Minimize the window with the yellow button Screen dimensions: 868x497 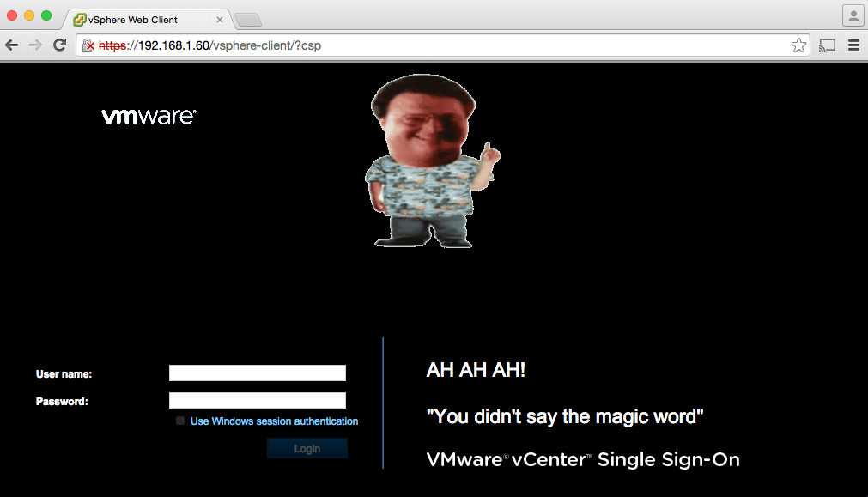coord(29,15)
